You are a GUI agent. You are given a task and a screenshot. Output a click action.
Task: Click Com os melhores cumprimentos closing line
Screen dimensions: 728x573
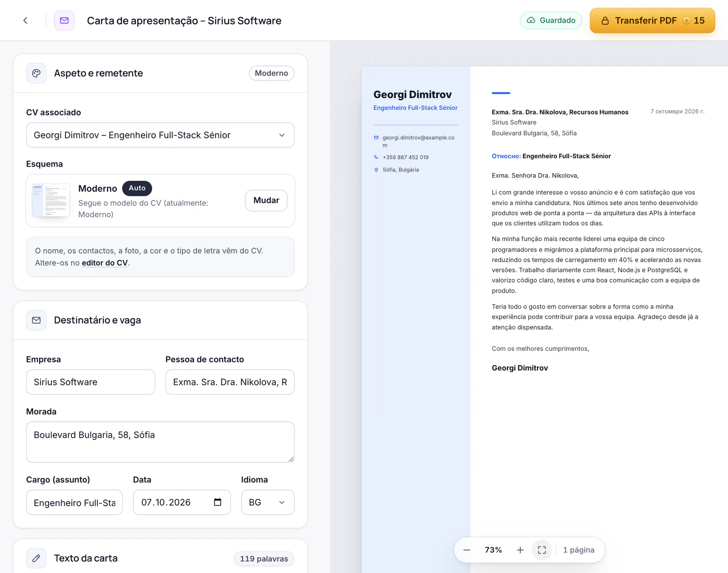point(541,349)
